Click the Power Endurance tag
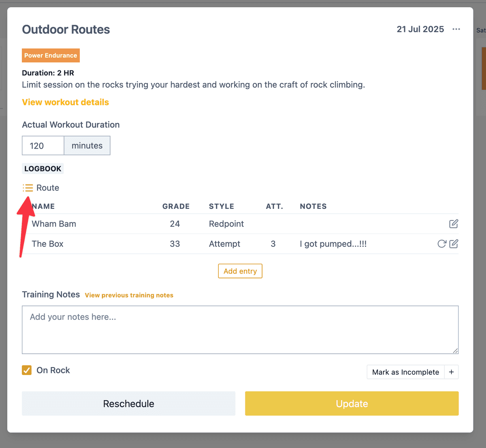Image resolution: width=486 pixels, height=448 pixels. [51, 55]
